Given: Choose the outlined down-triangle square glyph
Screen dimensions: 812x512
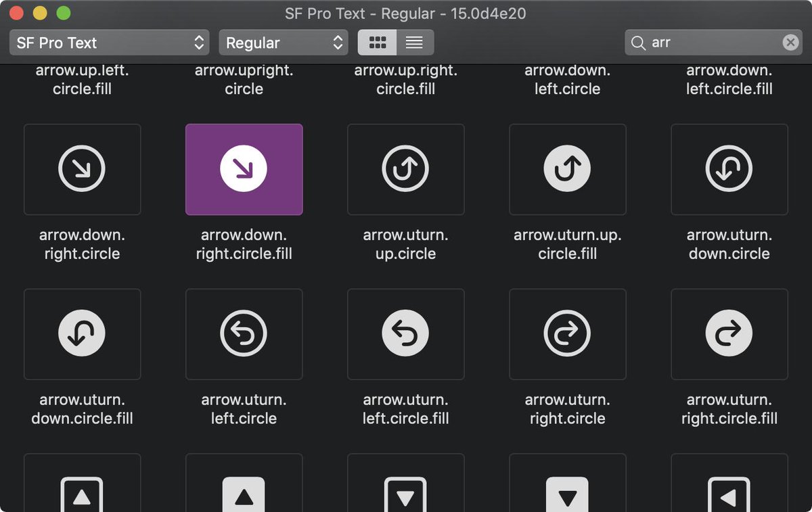Looking at the screenshot, I should pyautogui.click(x=405, y=483).
